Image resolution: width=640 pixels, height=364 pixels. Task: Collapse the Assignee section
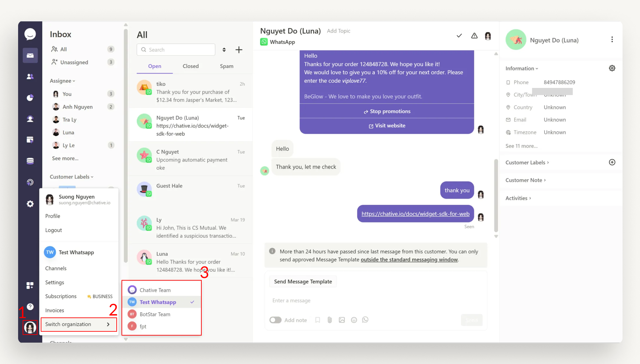pos(62,81)
